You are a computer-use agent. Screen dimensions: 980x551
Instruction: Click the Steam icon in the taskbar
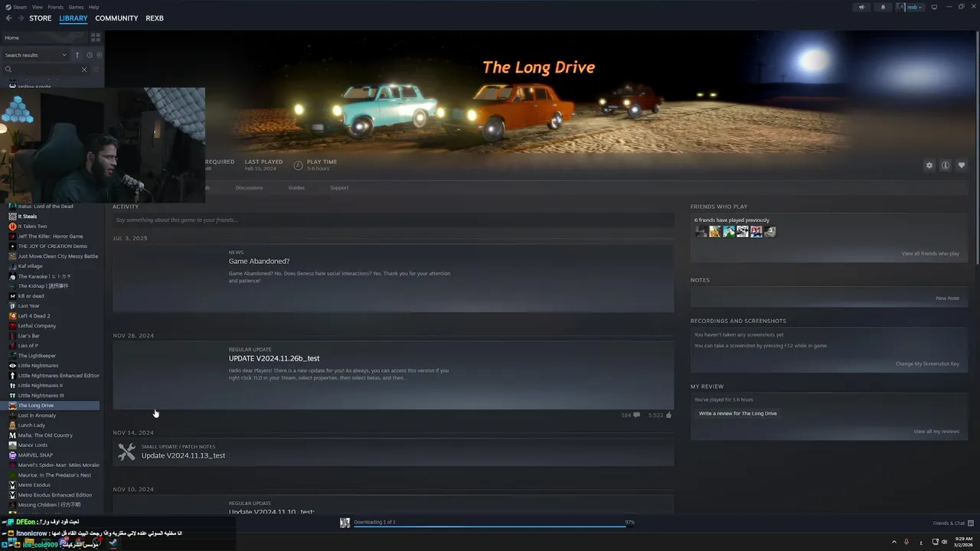pos(113,543)
